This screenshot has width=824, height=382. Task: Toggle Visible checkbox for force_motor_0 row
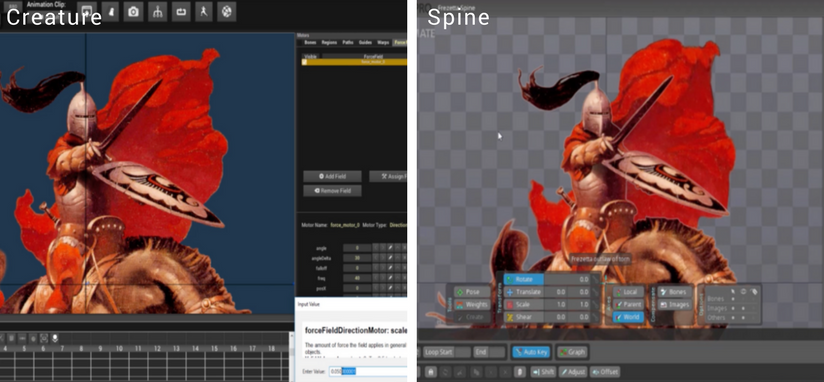tap(304, 62)
